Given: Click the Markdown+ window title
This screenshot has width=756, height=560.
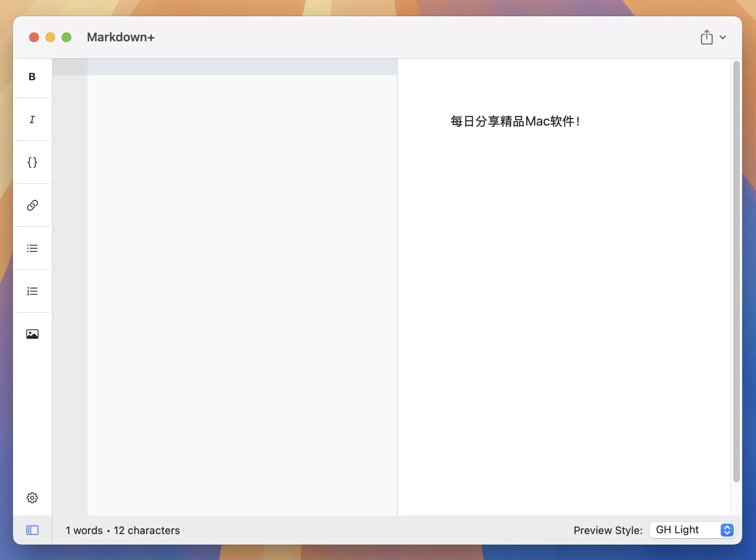Looking at the screenshot, I should pyautogui.click(x=121, y=37).
